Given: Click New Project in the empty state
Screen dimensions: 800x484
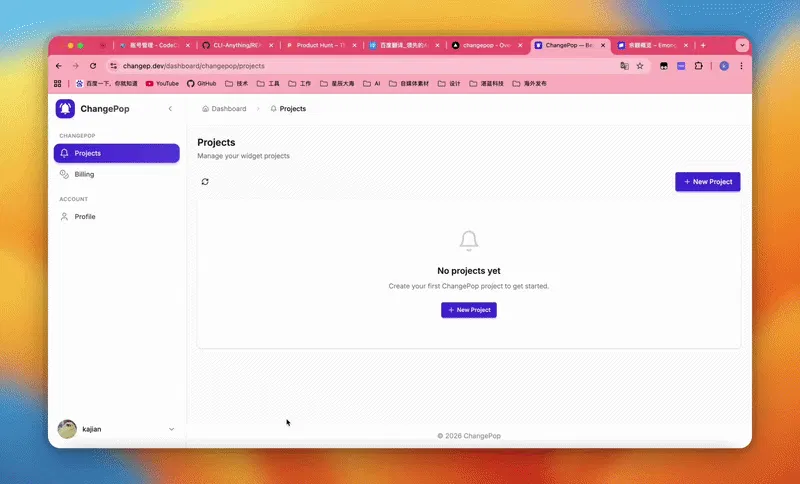Looking at the screenshot, I should coord(469,310).
